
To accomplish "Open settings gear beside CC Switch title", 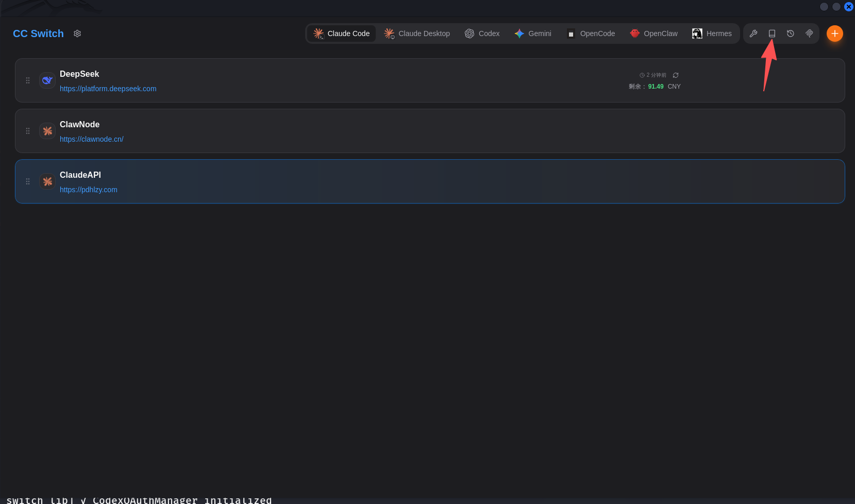I will [77, 33].
